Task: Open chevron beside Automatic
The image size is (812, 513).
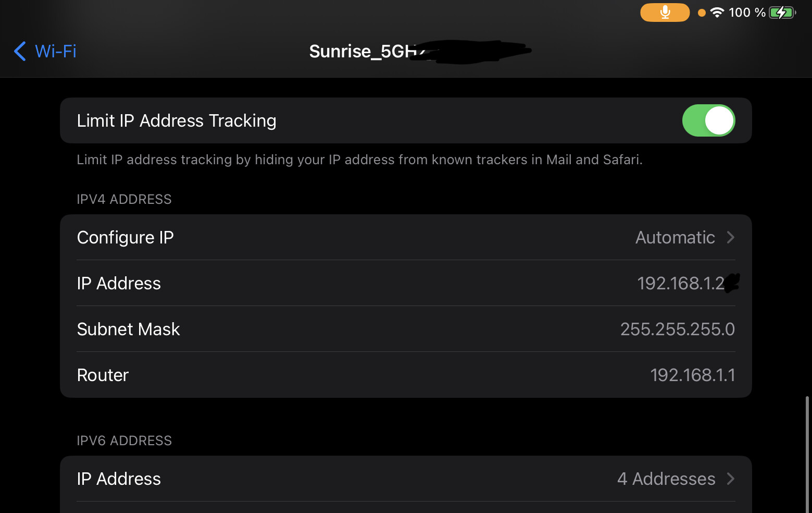Action: coord(730,238)
